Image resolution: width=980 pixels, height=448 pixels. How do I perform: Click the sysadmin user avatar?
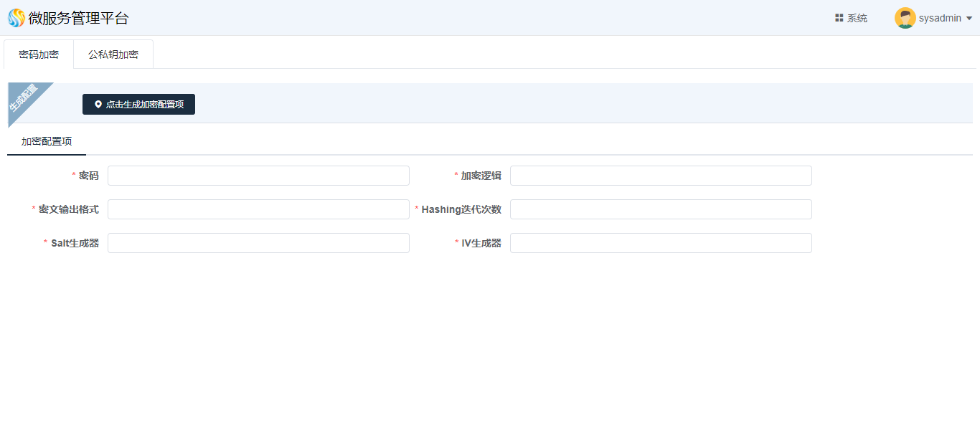905,18
